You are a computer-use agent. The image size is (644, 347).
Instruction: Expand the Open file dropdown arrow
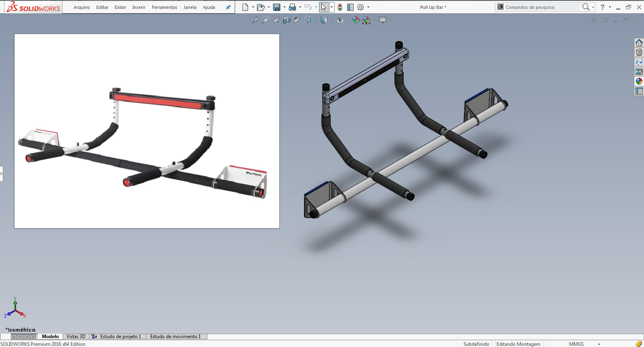[269, 7]
